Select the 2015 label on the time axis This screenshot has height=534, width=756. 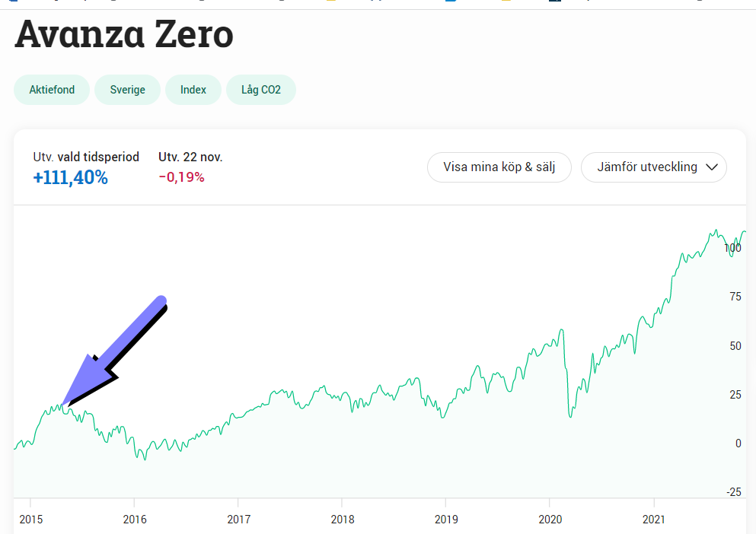(x=31, y=520)
